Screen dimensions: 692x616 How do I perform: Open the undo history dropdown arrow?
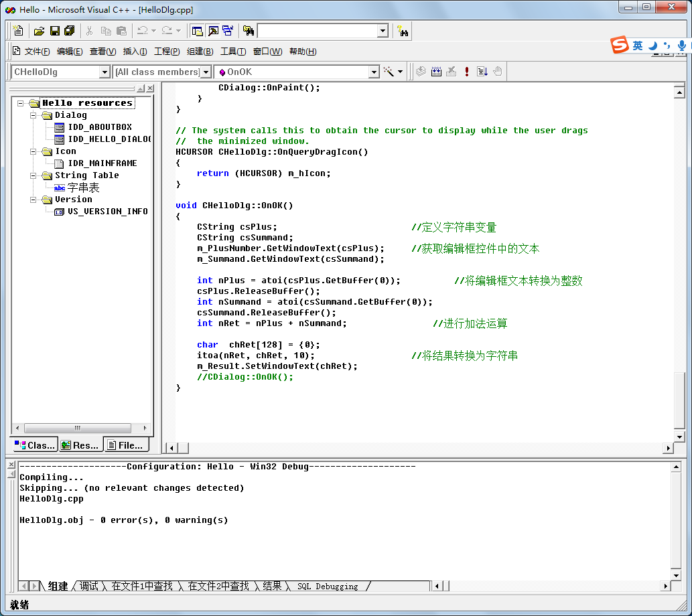(x=153, y=31)
